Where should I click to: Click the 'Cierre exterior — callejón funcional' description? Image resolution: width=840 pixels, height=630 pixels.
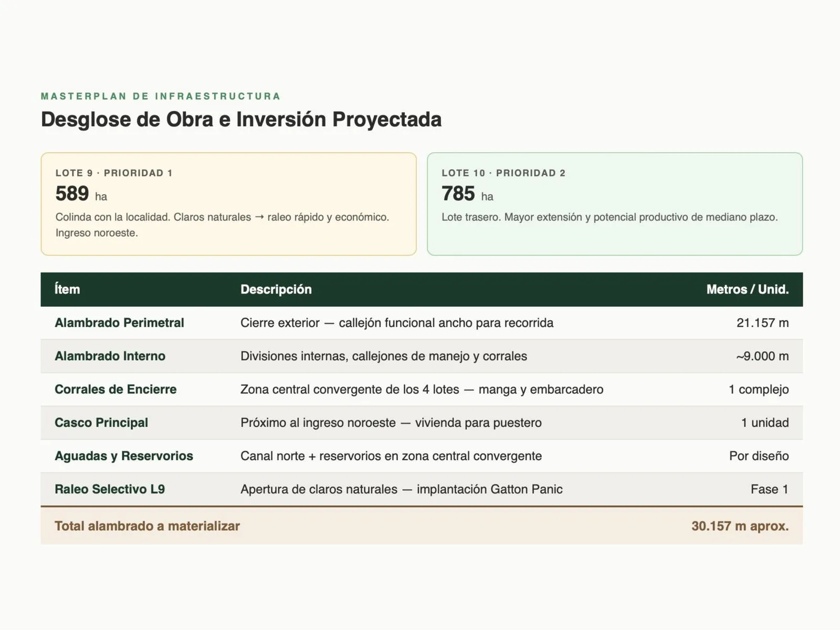point(397,323)
